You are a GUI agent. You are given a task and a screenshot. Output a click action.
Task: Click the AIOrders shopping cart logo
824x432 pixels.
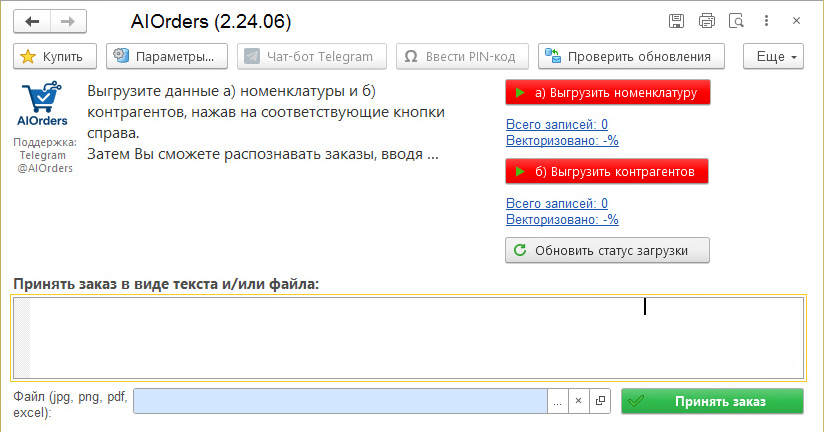[x=41, y=102]
